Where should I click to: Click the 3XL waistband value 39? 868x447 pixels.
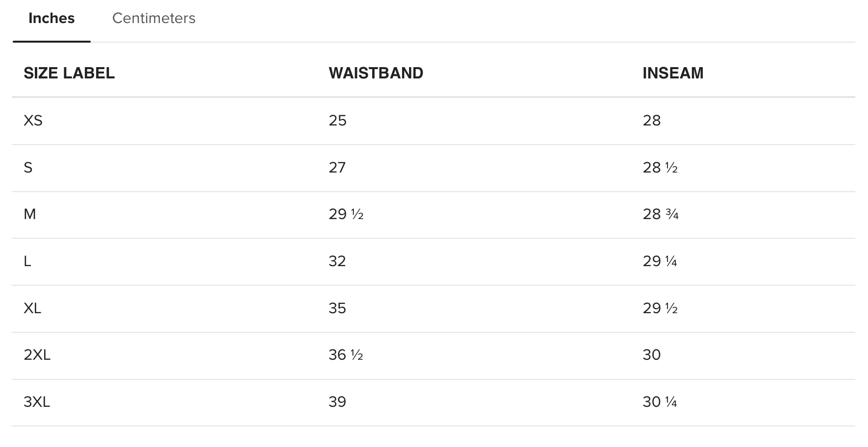pos(337,402)
